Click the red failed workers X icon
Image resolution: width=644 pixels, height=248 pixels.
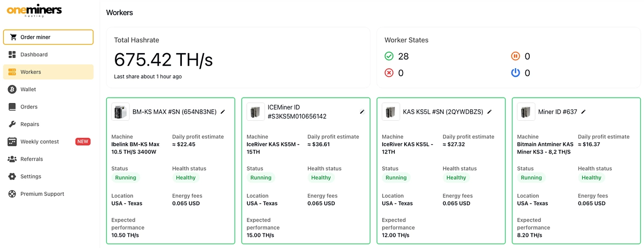click(389, 72)
